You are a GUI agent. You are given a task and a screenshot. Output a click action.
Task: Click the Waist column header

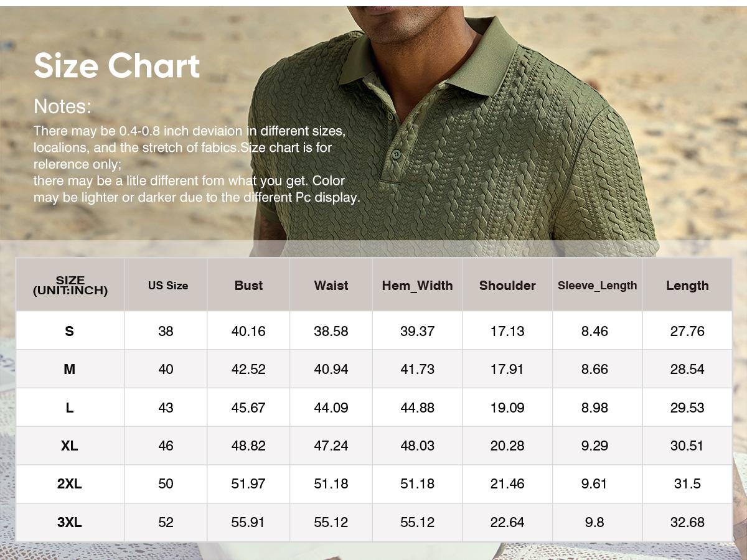(331, 286)
